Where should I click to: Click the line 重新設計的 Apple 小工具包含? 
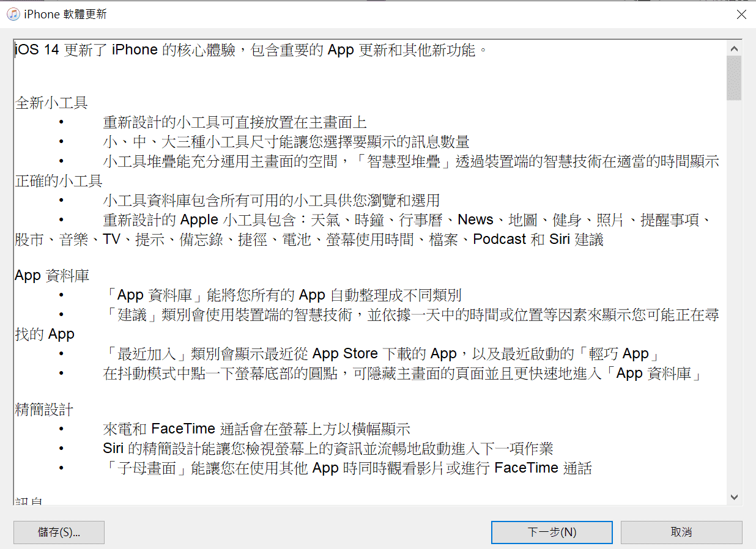click(407, 220)
